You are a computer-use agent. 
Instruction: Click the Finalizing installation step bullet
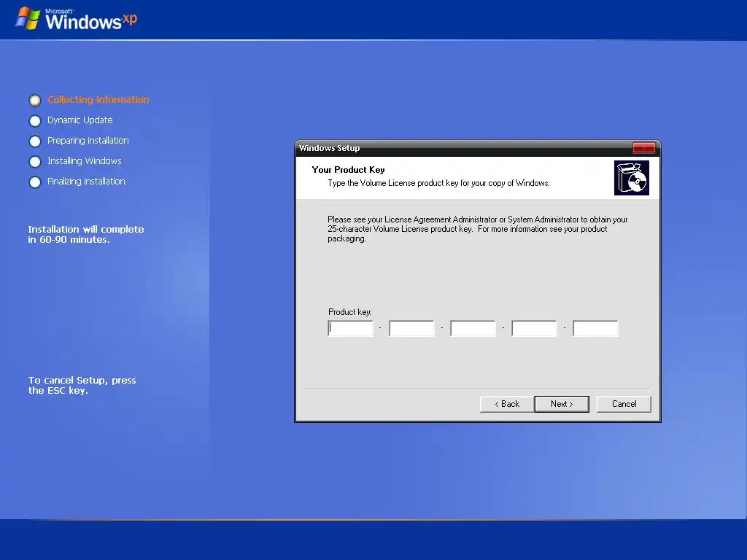(x=35, y=182)
